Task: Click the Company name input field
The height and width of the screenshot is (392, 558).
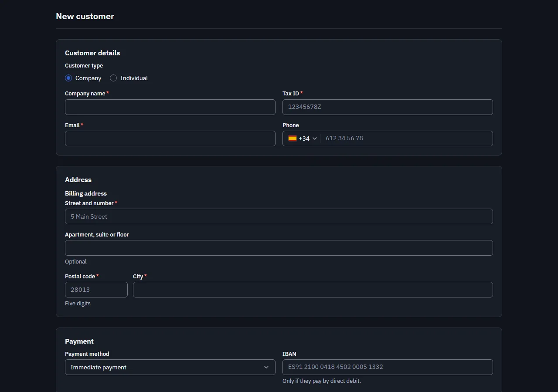Action: tap(170, 107)
